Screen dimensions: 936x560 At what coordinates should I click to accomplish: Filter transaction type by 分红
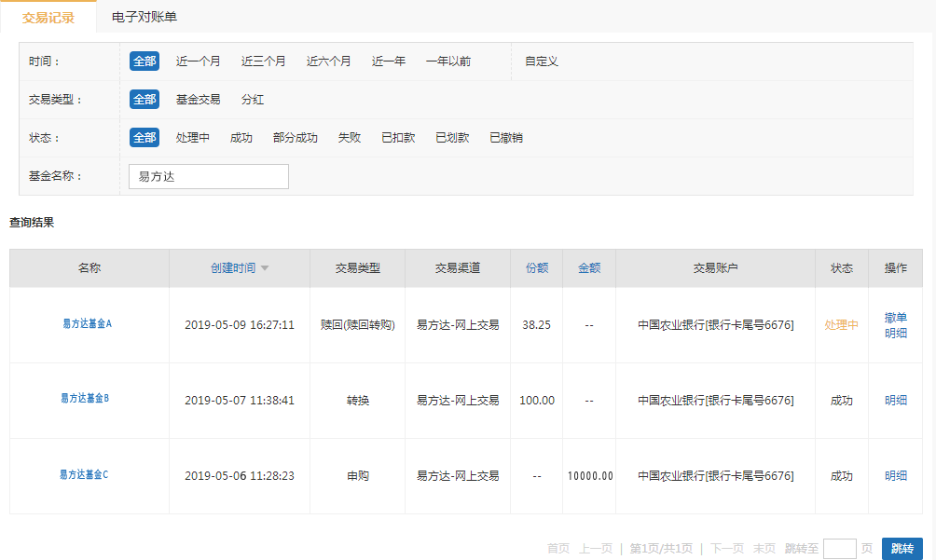(x=253, y=100)
